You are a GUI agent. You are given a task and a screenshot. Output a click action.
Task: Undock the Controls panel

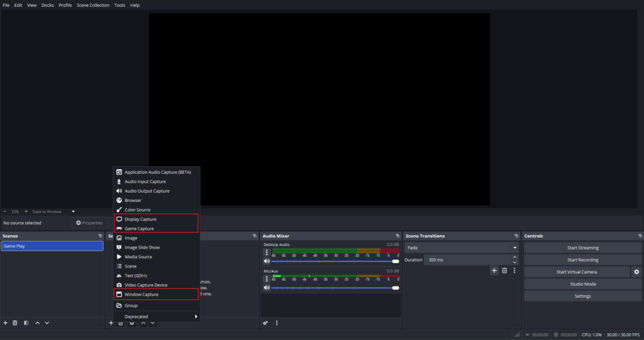click(x=640, y=236)
